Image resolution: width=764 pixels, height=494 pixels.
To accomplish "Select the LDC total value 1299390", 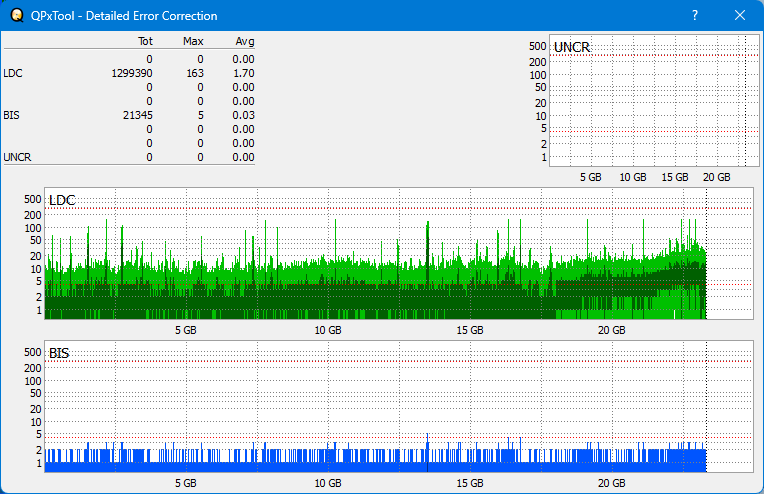I will coord(132,73).
